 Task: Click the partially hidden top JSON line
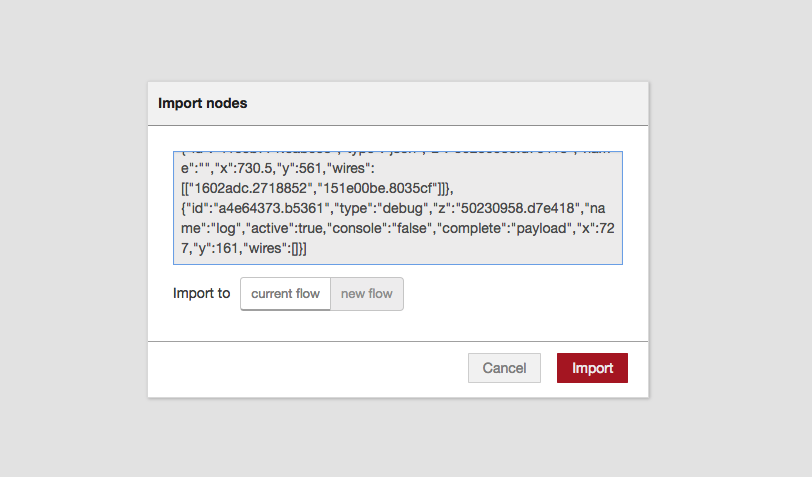[396, 153]
